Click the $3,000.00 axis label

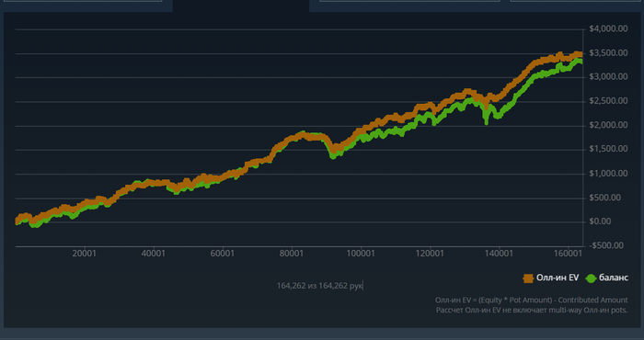(x=608, y=77)
